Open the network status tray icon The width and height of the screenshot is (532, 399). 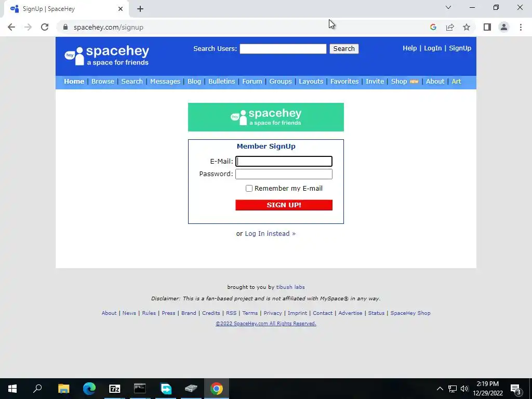coord(453,389)
